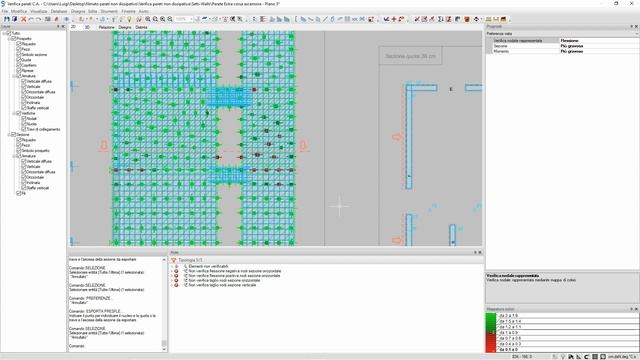The height and width of the screenshot is (360, 640).
Task: Toggle the Prospetto checkbox in layer tree
Action: [13, 38]
